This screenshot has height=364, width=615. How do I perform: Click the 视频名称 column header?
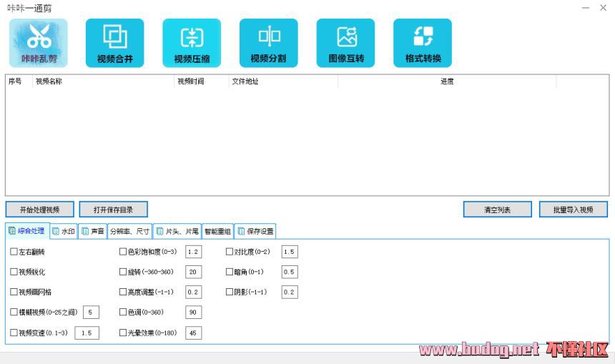click(103, 82)
